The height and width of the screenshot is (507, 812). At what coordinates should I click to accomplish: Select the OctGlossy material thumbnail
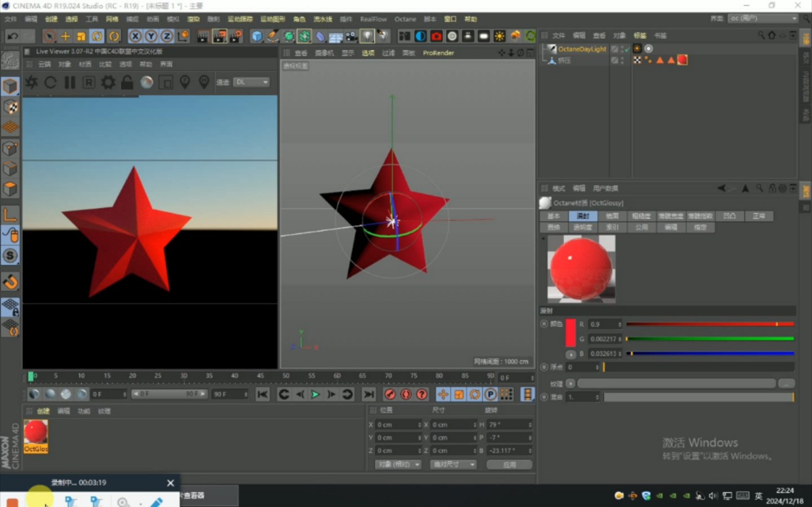coord(36,432)
